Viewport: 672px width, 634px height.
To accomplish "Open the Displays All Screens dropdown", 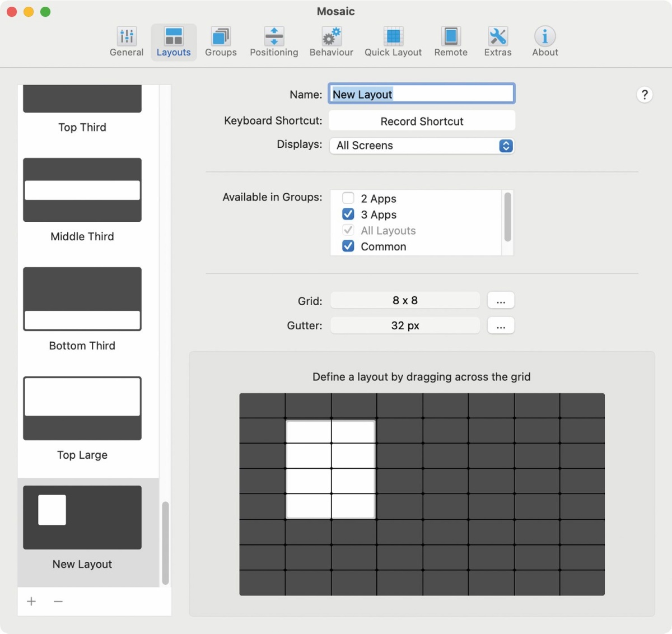I will pos(422,146).
